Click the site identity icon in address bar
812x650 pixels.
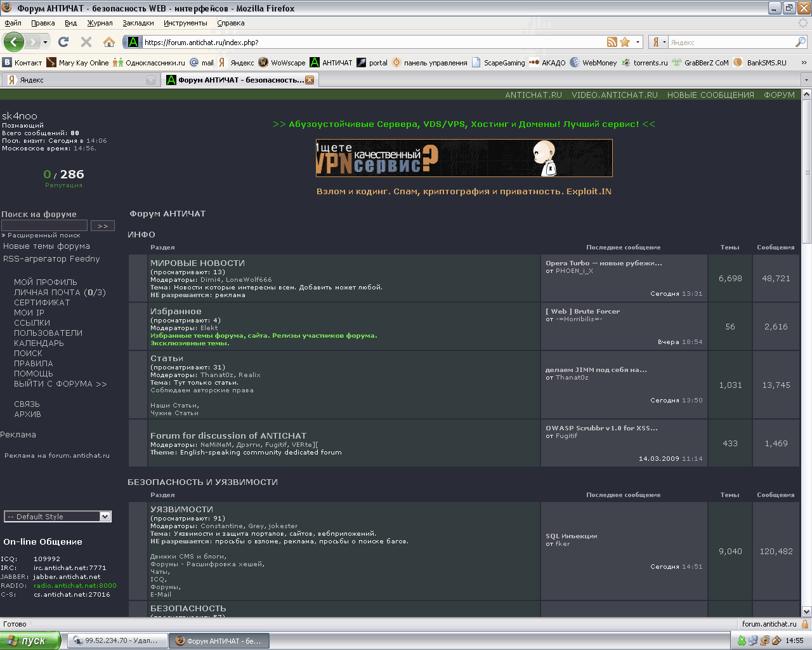133,42
